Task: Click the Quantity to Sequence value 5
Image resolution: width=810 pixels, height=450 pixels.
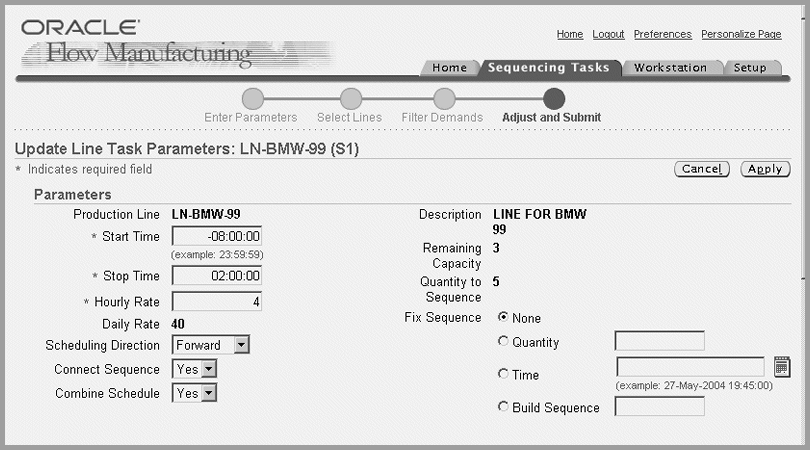Action: point(496,282)
